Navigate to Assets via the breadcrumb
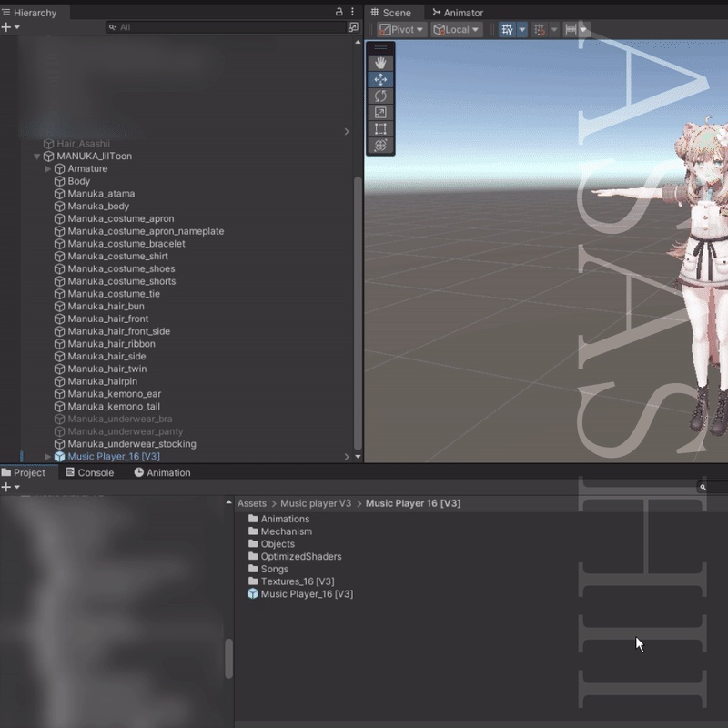 (253, 502)
